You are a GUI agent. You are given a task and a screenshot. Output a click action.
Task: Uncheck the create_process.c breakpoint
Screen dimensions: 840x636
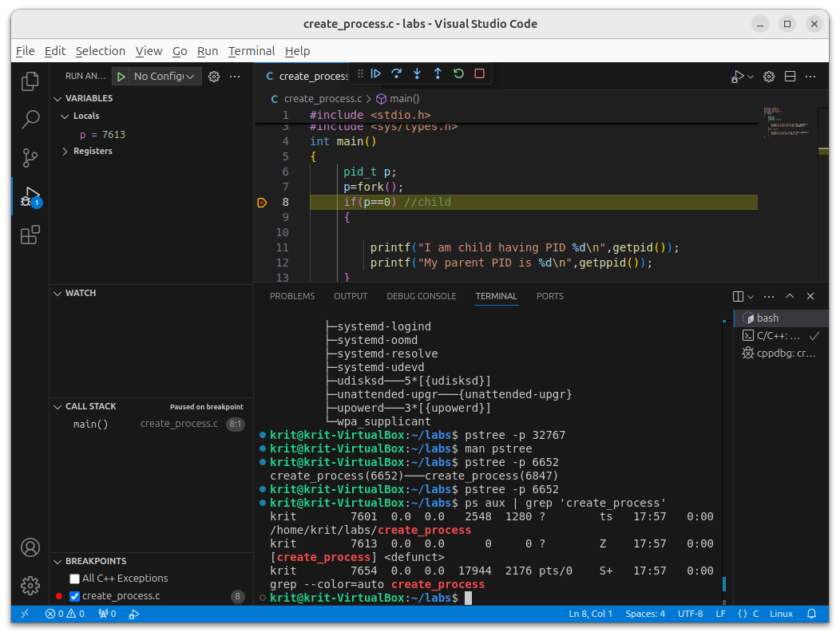[74, 596]
